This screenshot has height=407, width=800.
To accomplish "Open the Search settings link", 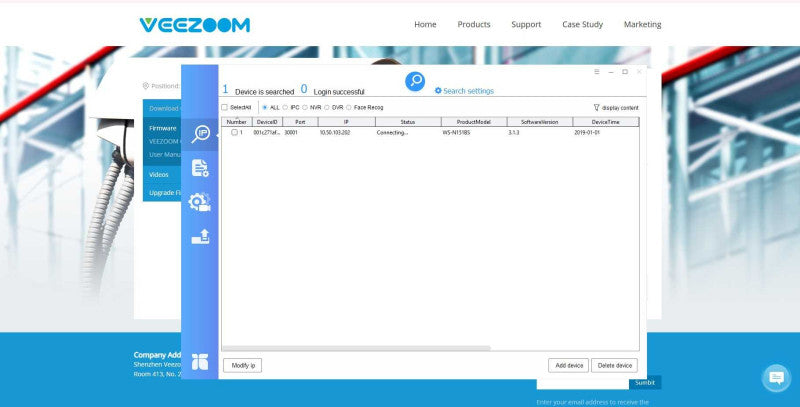I will pos(468,91).
